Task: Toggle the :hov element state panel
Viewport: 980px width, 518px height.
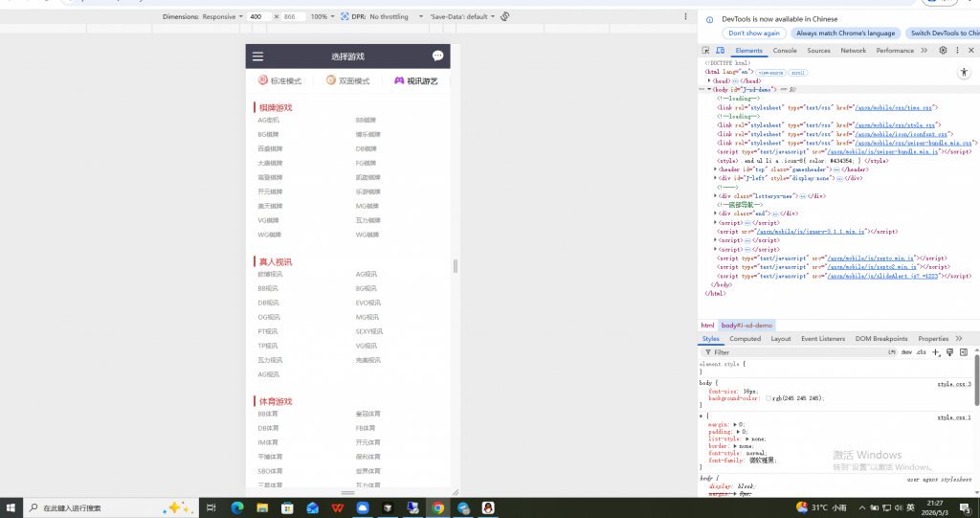Action: [906, 352]
